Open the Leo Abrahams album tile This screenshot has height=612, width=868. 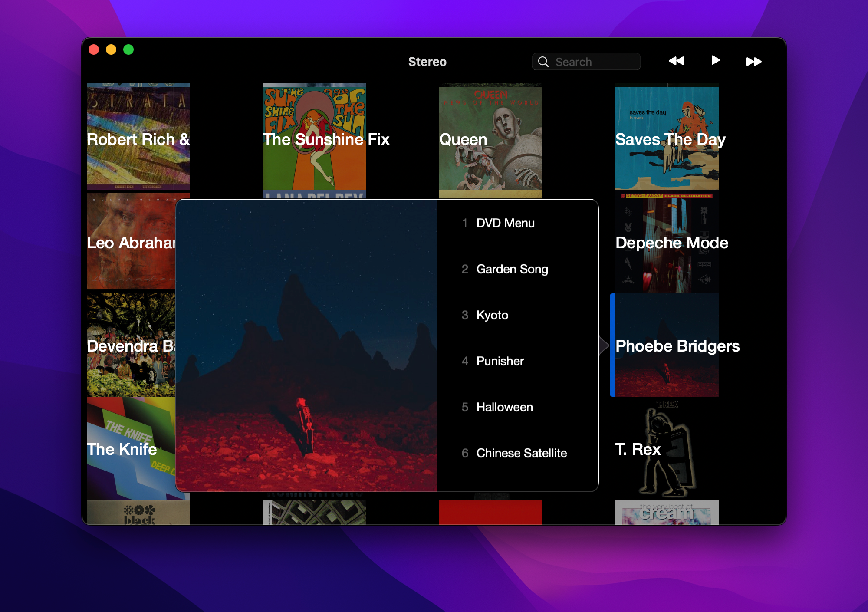coord(131,241)
